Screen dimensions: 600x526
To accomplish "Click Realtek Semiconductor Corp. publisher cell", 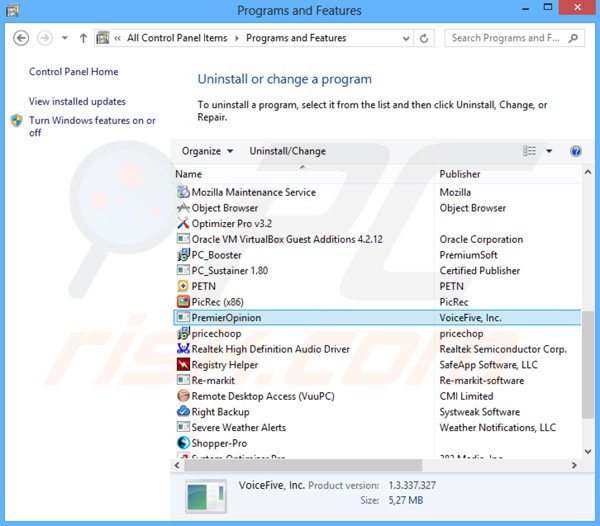I will click(503, 349).
